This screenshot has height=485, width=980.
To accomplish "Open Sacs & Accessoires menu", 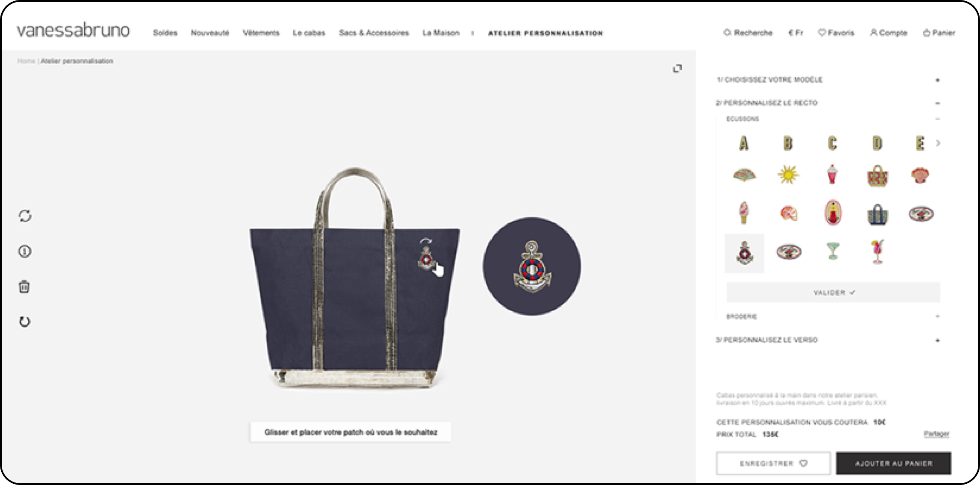I will 374,33.
